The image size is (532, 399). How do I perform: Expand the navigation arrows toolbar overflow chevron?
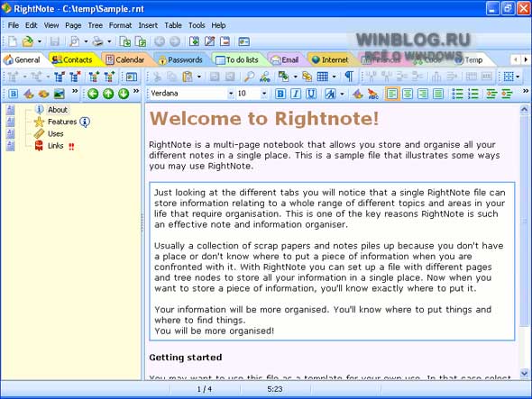(136, 91)
